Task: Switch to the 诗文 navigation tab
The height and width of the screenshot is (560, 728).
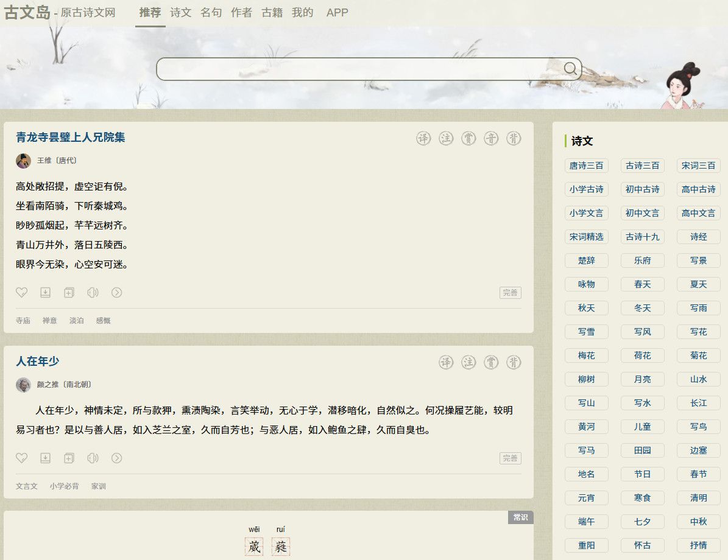Action: point(180,13)
